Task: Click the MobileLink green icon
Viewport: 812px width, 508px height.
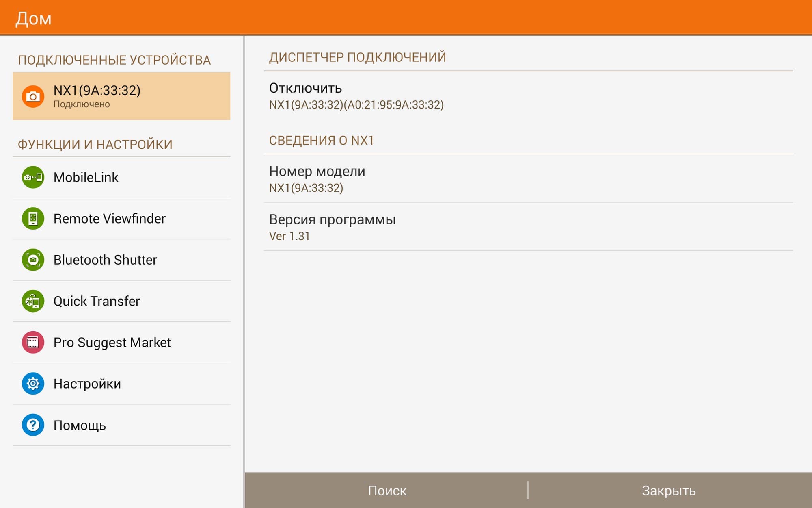Action: [33, 177]
